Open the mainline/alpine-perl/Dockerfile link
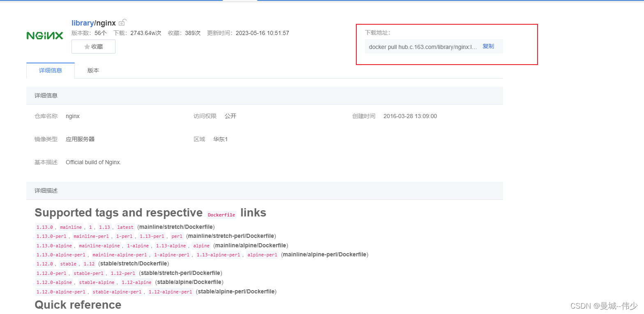 point(325,255)
